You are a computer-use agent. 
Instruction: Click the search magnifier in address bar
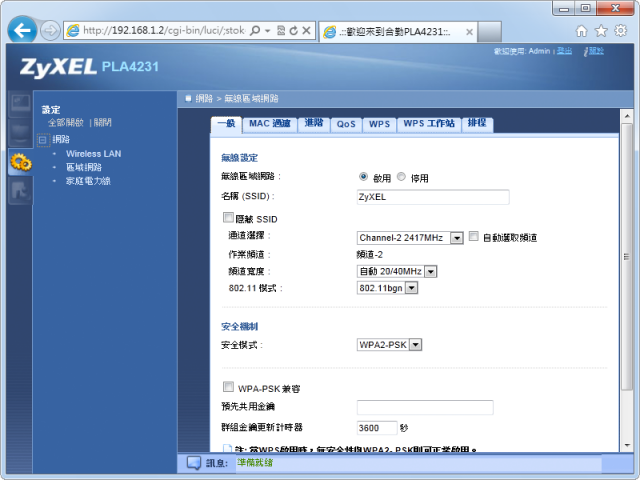[x=255, y=31]
